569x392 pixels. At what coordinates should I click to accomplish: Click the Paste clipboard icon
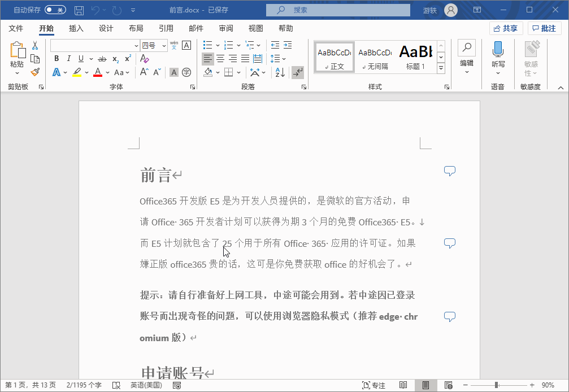tap(18, 50)
